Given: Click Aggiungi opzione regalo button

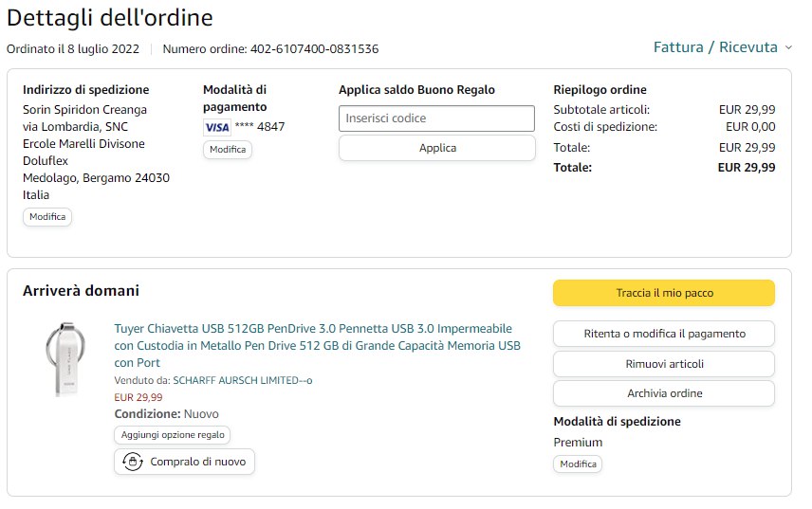Looking at the screenshot, I should (x=173, y=435).
